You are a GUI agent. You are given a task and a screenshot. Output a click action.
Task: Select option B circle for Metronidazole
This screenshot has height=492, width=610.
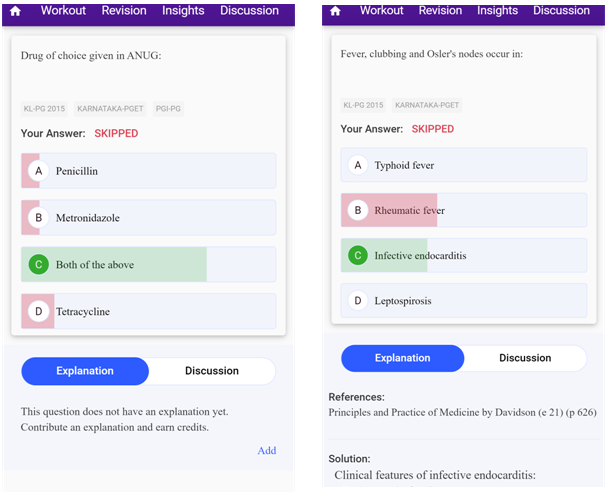(x=39, y=217)
